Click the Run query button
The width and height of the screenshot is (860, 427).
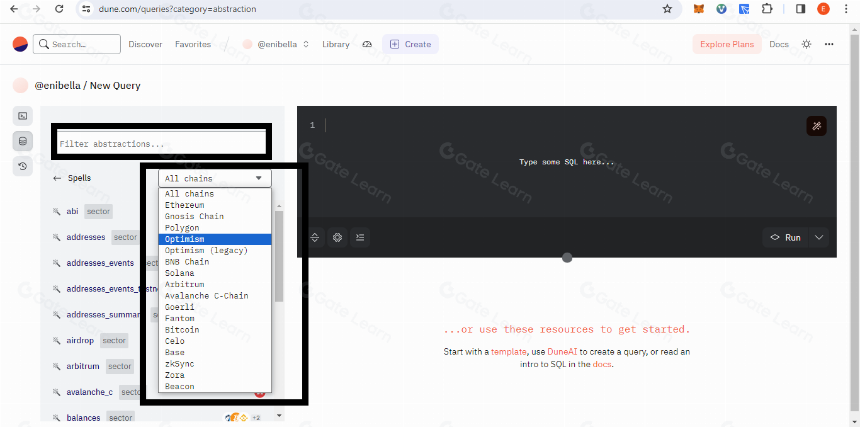point(786,237)
